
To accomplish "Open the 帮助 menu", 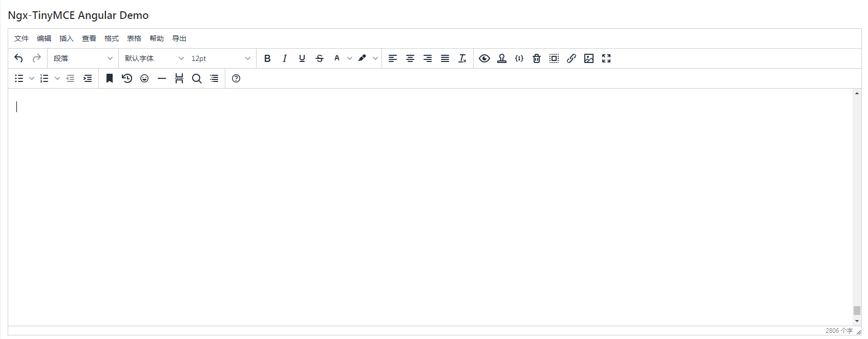I will (x=157, y=38).
